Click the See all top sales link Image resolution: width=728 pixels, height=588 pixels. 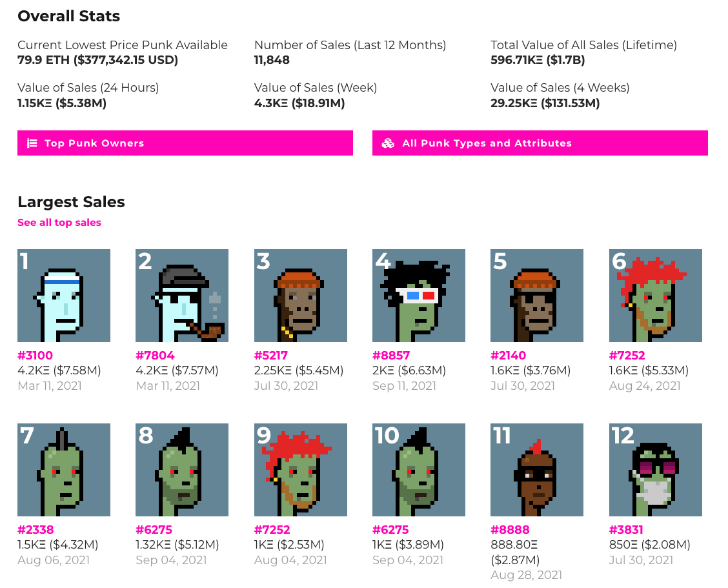pyautogui.click(x=59, y=222)
